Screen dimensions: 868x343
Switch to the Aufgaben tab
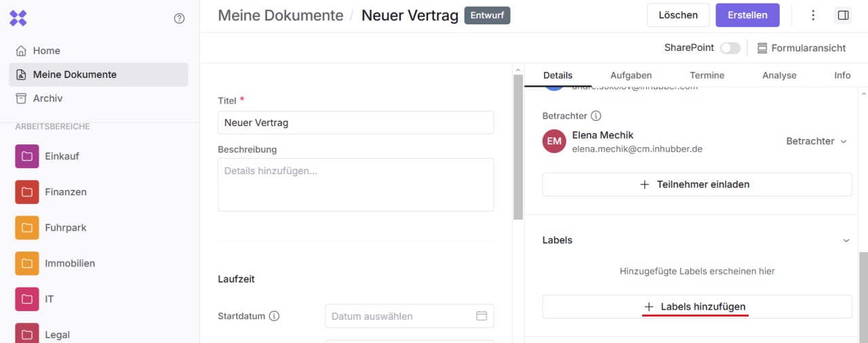pyautogui.click(x=631, y=75)
